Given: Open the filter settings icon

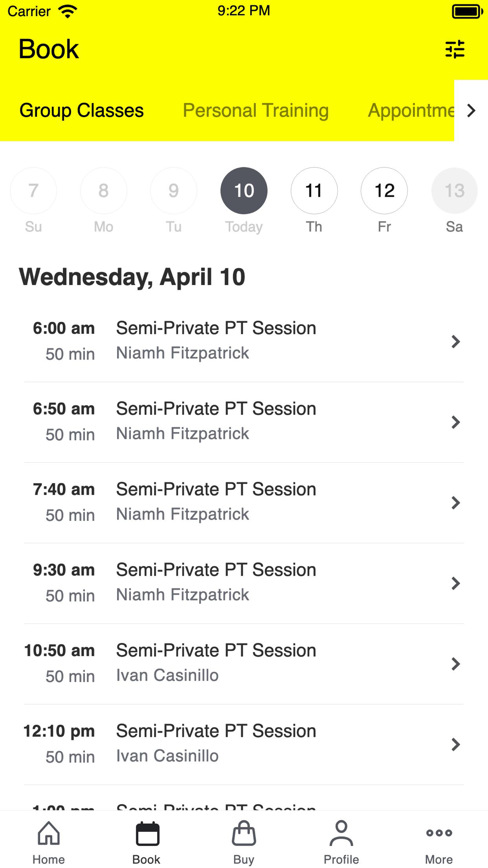Looking at the screenshot, I should pyautogui.click(x=455, y=49).
